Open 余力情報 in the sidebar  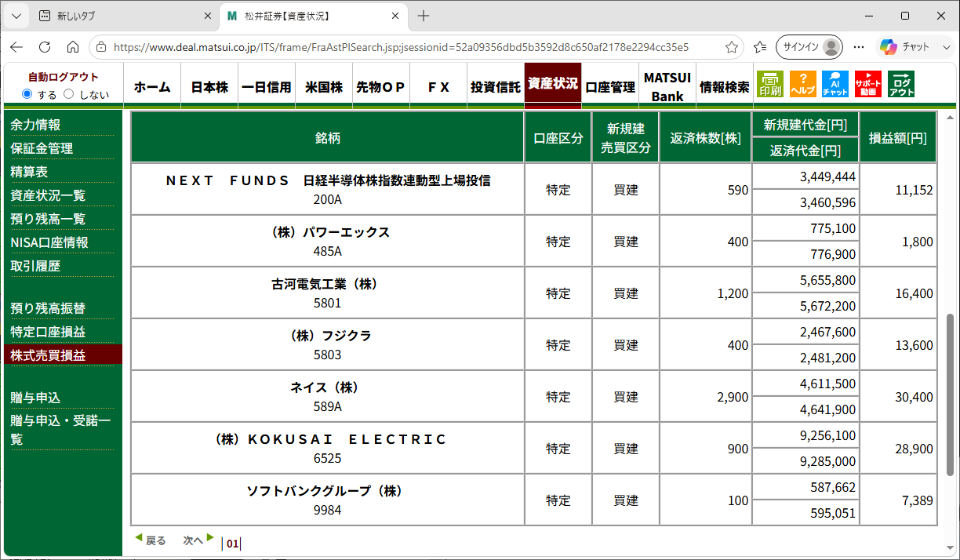[x=35, y=125]
